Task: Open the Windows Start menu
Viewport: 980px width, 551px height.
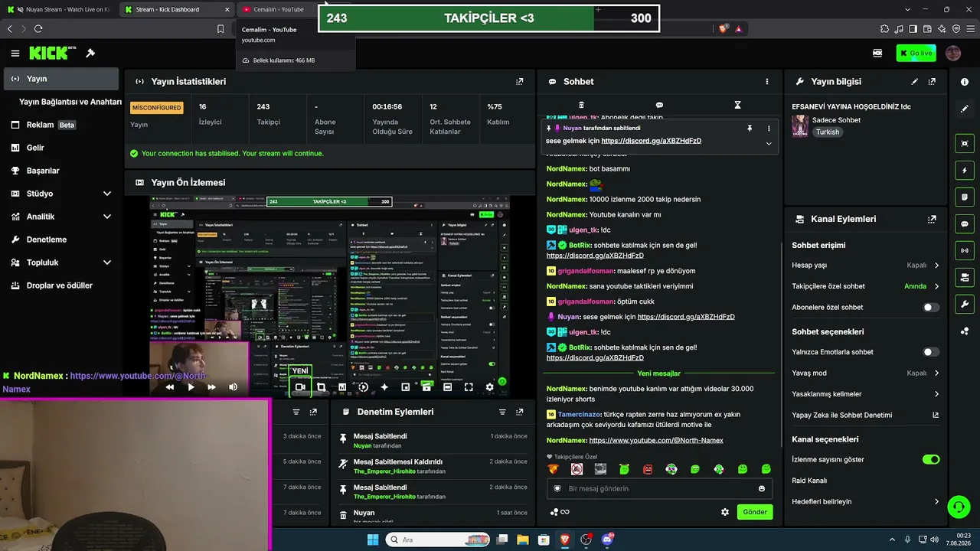Action: click(373, 540)
